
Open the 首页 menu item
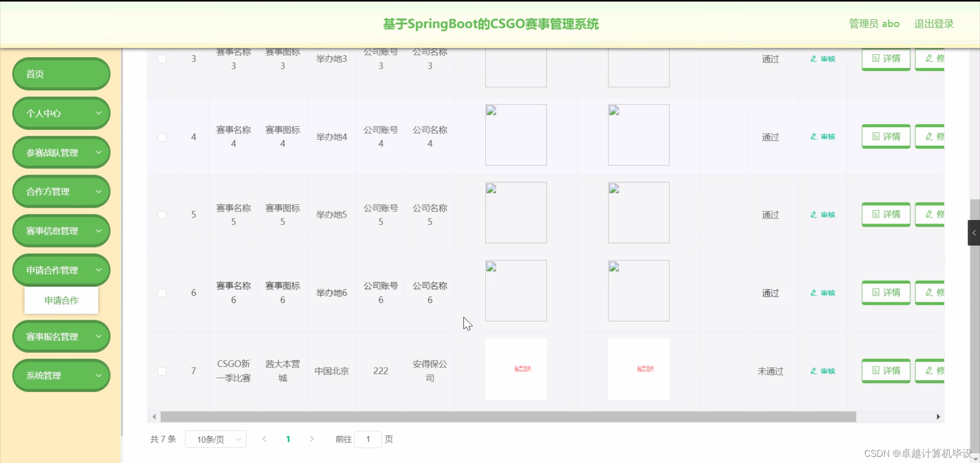(x=61, y=74)
